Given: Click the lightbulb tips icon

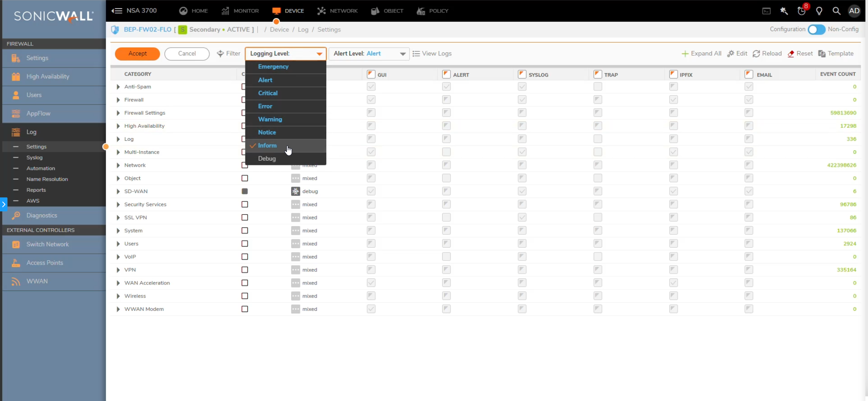Looking at the screenshot, I should [x=819, y=11].
